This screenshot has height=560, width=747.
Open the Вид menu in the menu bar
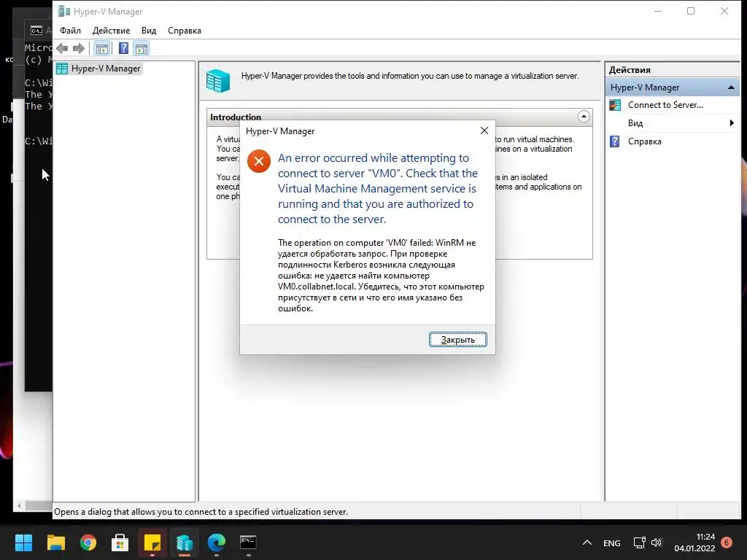coord(149,31)
